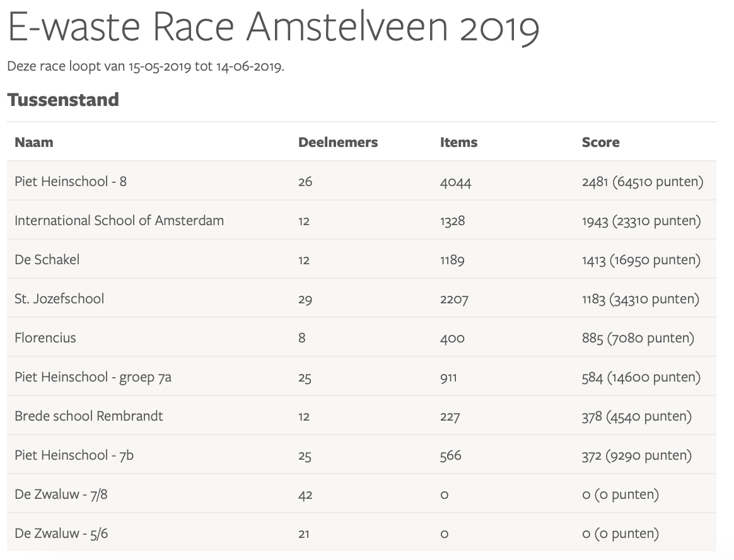Viewport: 734px width, 560px height.
Task: Click De Zwaluw - 7/8 name
Action: click(61, 494)
